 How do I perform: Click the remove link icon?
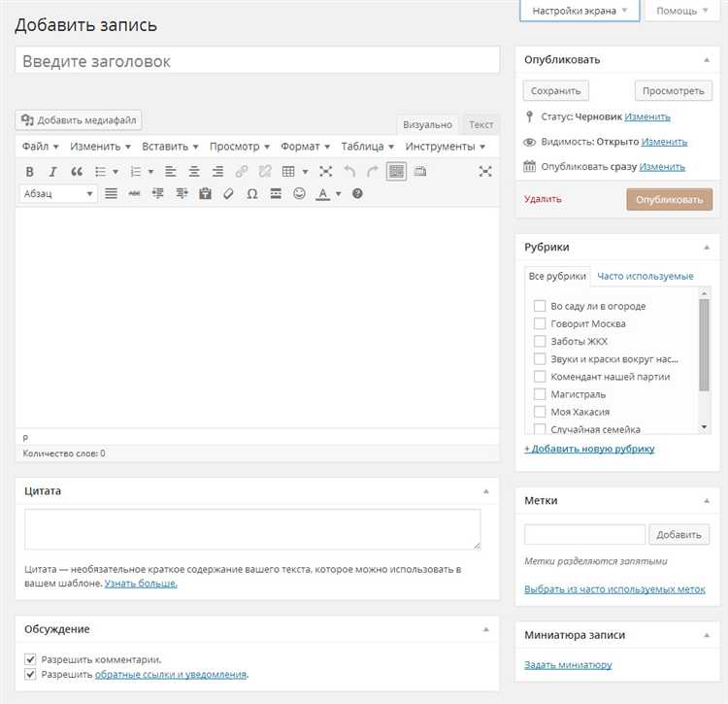click(x=265, y=172)
